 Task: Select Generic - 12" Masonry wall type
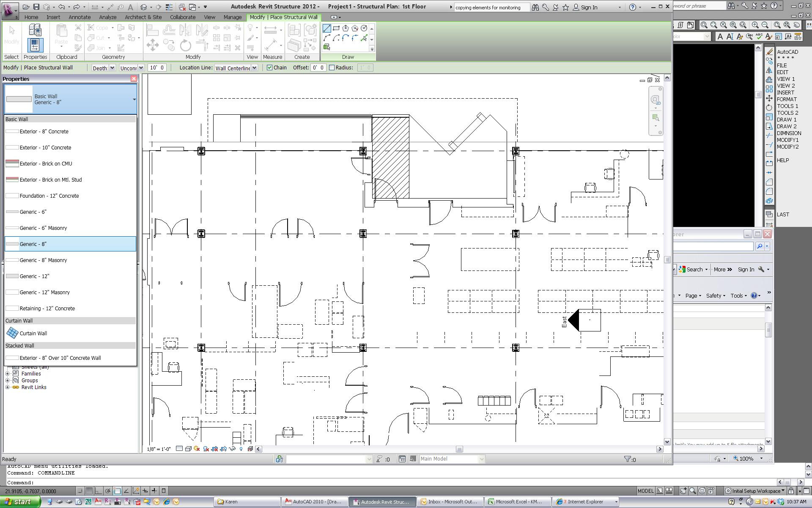(71, 292)
